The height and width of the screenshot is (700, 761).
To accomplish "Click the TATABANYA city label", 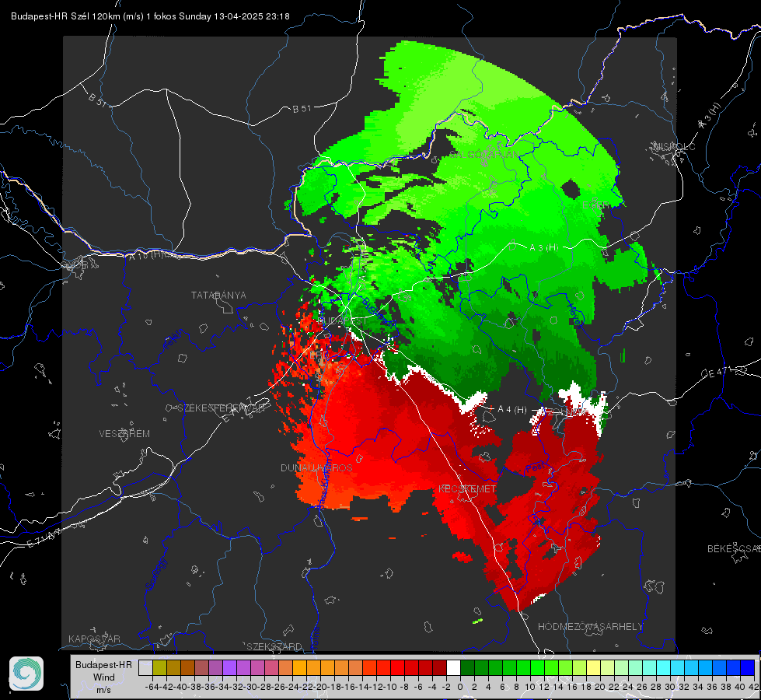I will coord(218,295).
